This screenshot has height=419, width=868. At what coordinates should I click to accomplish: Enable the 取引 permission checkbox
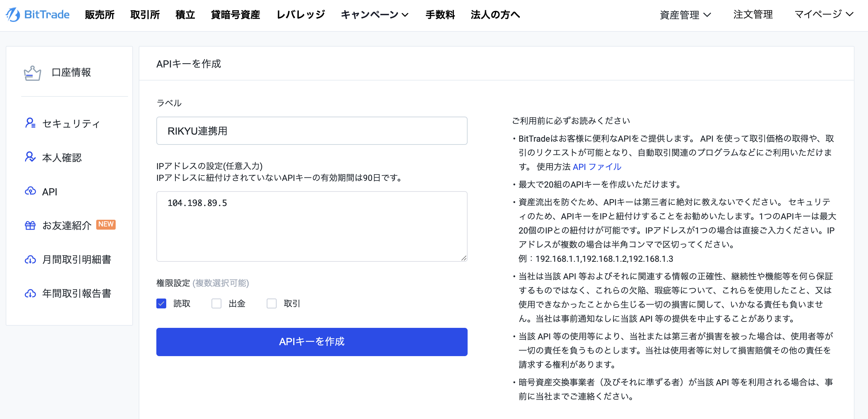[x=272, y=303]
